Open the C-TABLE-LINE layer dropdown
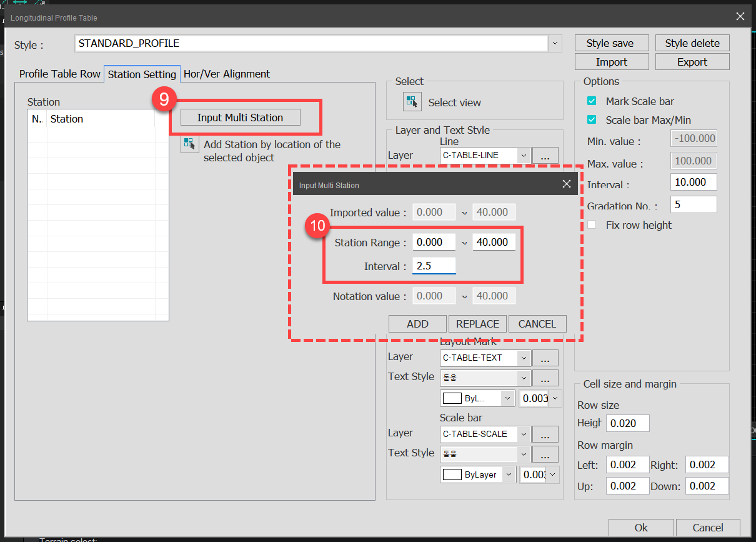Viewport: 756px width, 542px height. (524, 155)
